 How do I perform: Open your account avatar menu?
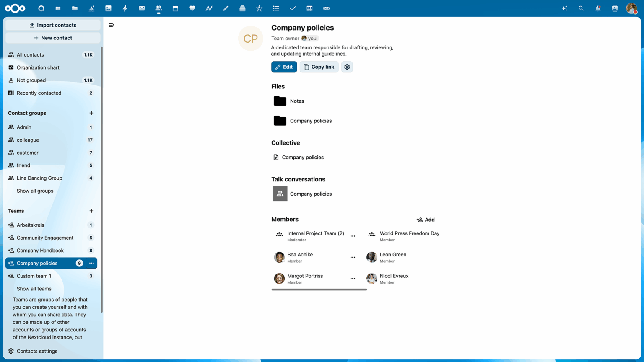coord(632,8)
